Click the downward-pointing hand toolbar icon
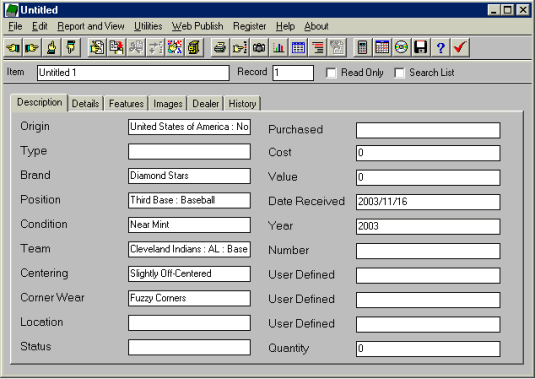The image size is (535, 379). 71,47
